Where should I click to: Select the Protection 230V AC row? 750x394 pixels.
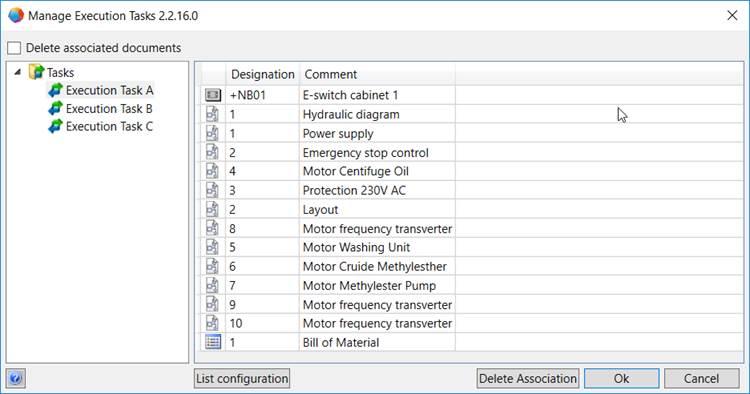471,190
